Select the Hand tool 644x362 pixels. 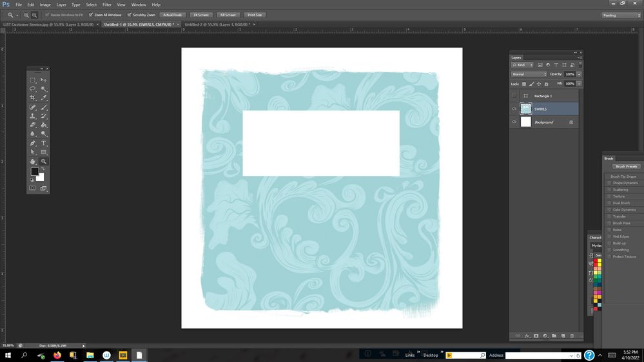(x=32, y=161)
